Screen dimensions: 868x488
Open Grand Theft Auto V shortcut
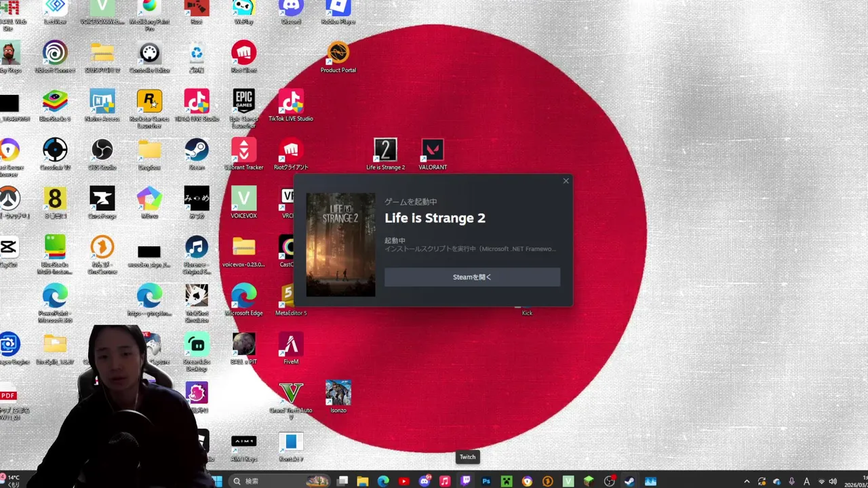click(291, 401)
